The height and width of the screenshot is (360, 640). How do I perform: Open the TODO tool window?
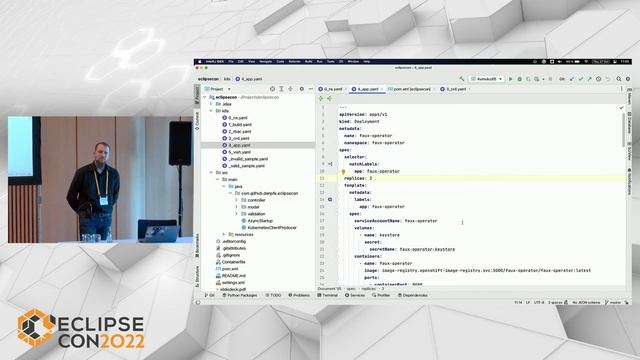coord(273,295)
